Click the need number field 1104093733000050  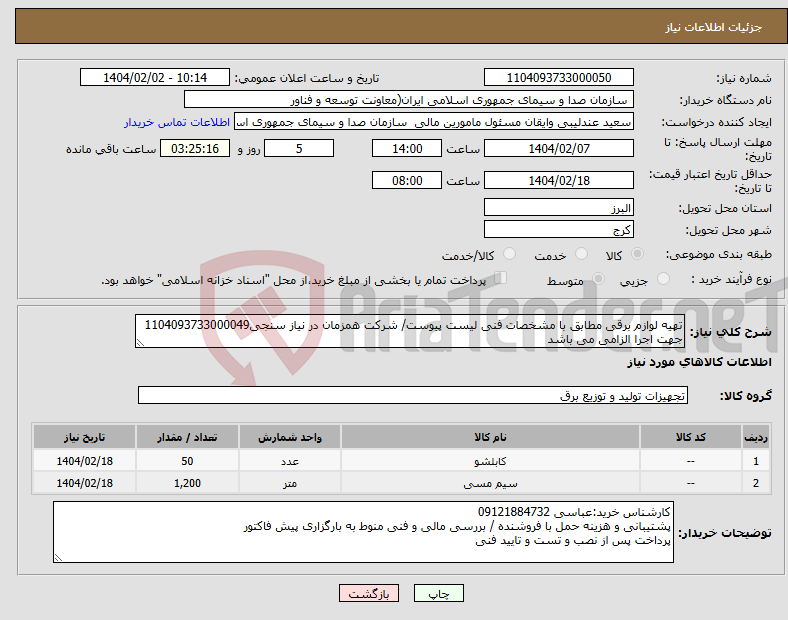pyautogui.click(x=558, y=77)
